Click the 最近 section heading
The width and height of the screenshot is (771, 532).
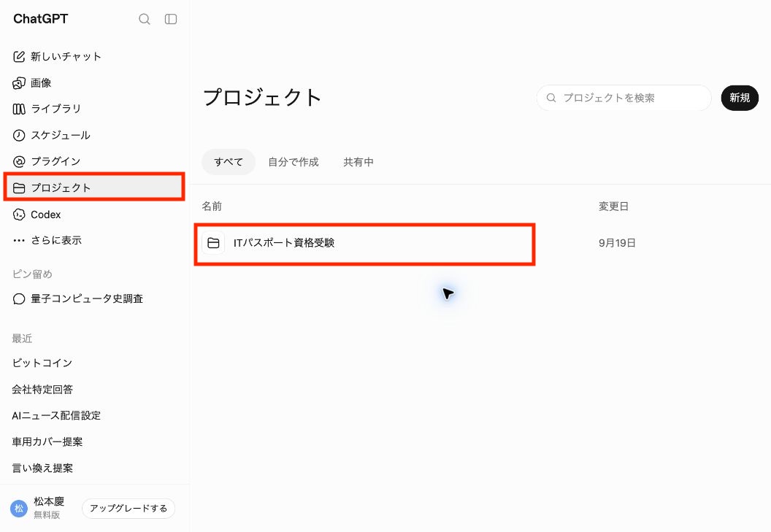pyautogui.click(x=22, y=339)
